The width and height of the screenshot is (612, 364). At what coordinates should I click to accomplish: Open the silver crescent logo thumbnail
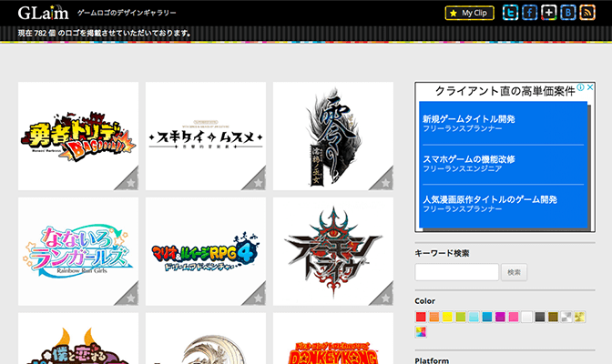point(206,339)
